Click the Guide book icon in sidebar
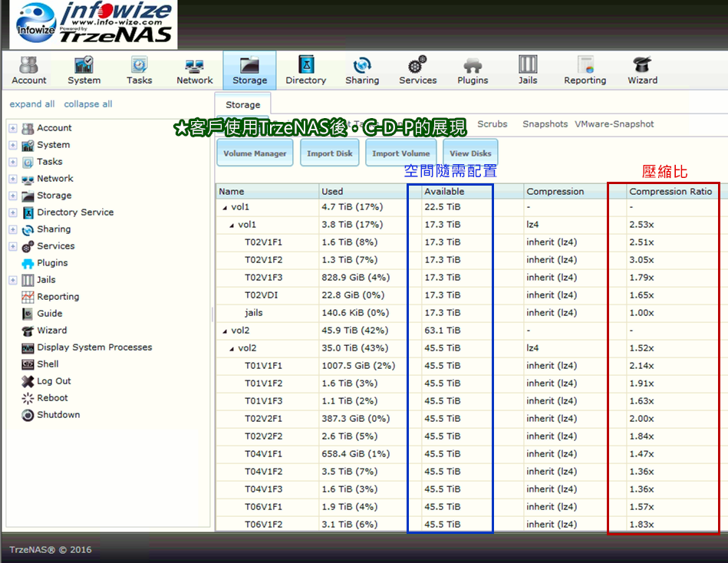The height and width of the screenshot is (563, 728). (x=28, y=314)
